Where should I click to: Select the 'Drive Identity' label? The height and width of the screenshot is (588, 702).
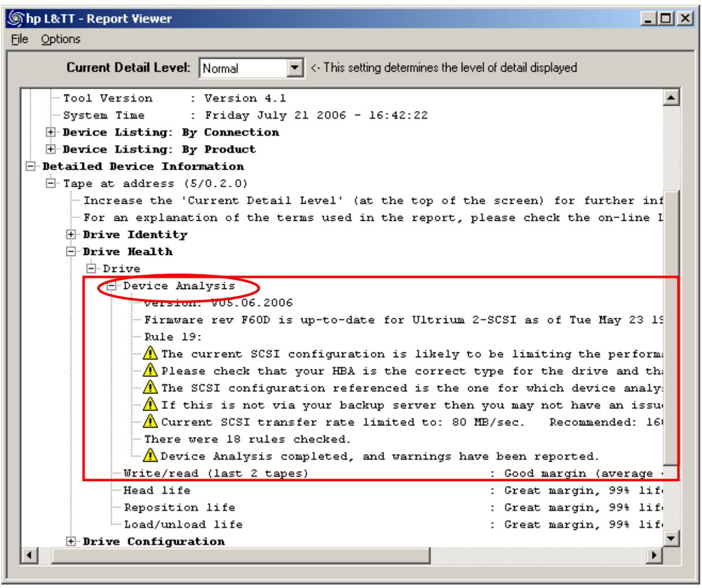pyautogui.click(x=135, y=234)
